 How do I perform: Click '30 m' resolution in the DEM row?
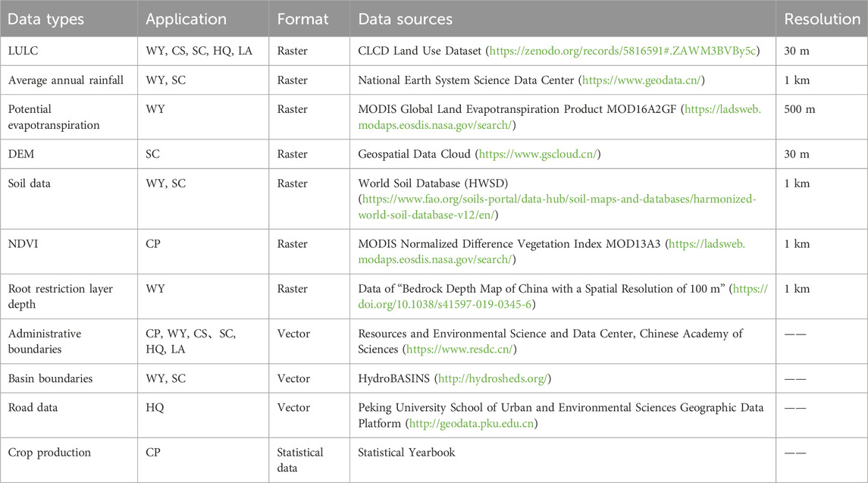point(797,154)
